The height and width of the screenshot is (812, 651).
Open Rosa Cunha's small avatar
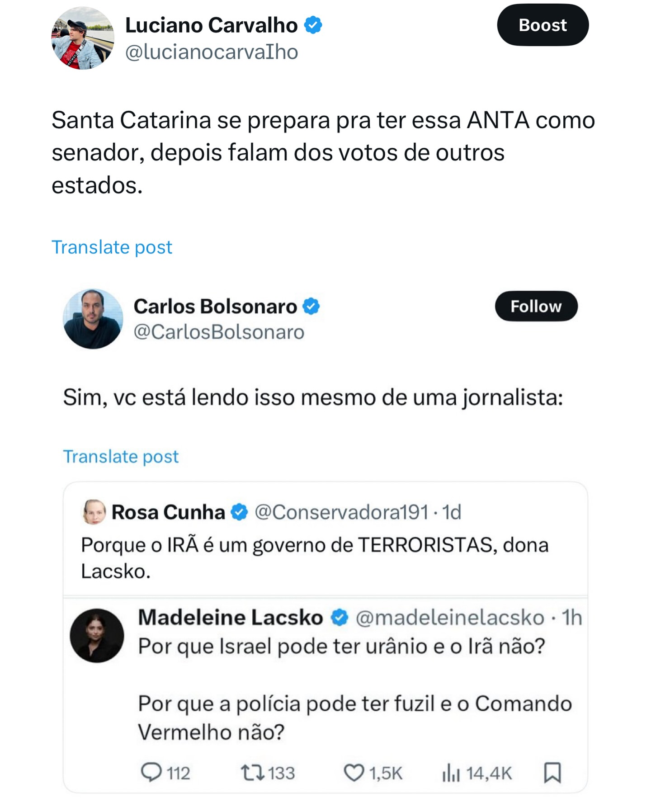coord(94,512)
